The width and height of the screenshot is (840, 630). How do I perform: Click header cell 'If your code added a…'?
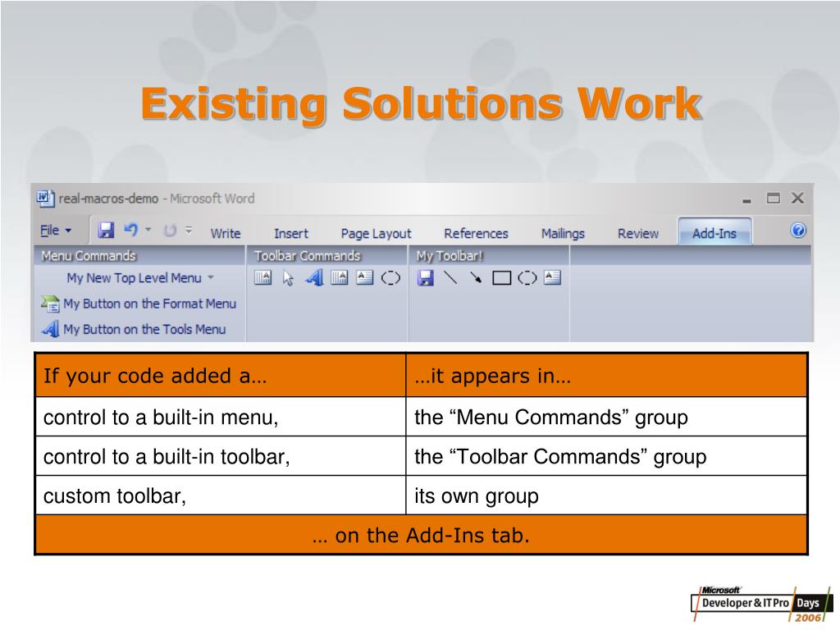tap(221, 376)
